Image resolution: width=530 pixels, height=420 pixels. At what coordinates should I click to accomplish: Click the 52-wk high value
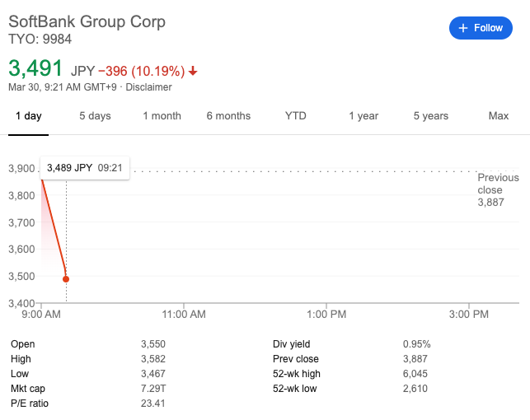416,374
